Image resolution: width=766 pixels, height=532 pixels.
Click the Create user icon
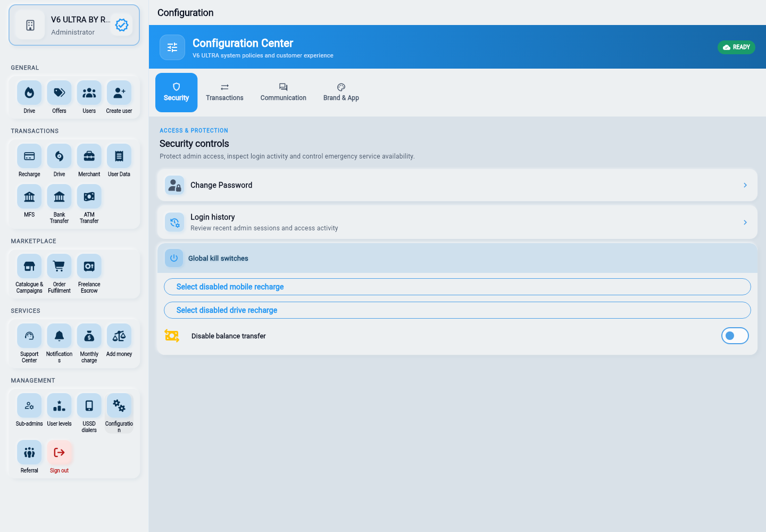coord(119,93)
